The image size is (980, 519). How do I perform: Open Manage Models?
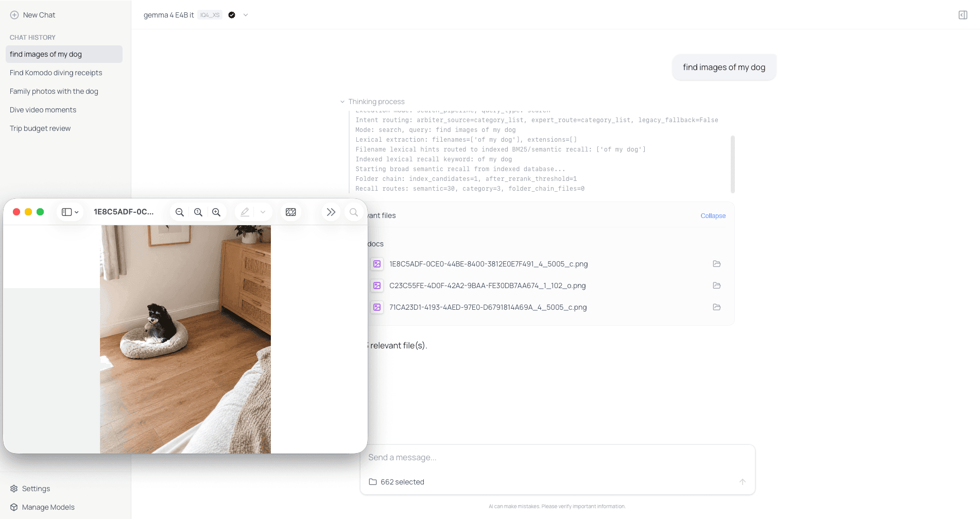(42, 507)
